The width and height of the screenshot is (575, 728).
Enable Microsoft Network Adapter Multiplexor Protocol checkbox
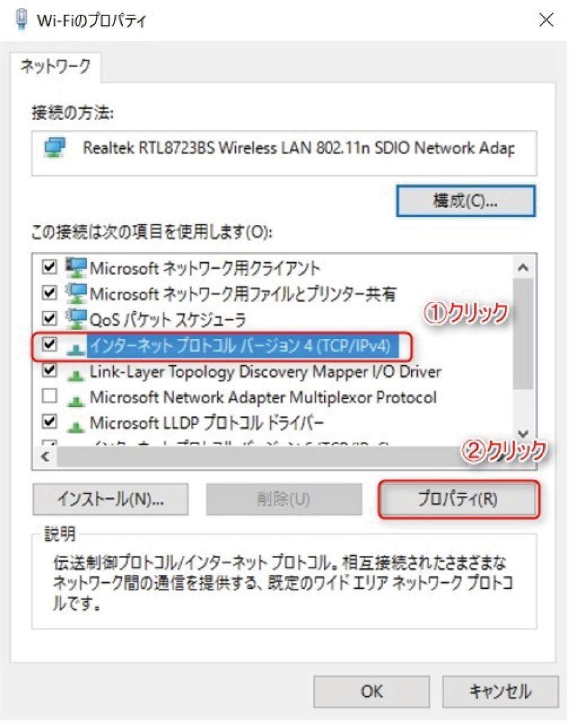pos(50,397)
